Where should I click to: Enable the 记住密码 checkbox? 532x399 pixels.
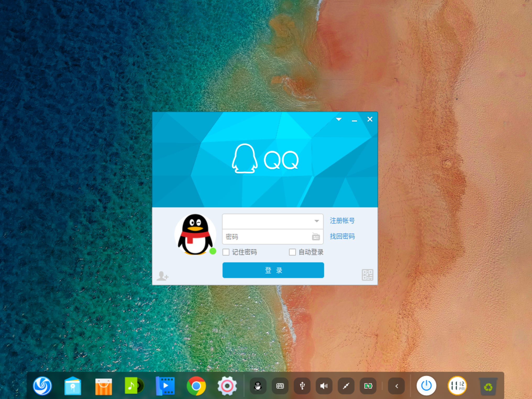226,252
